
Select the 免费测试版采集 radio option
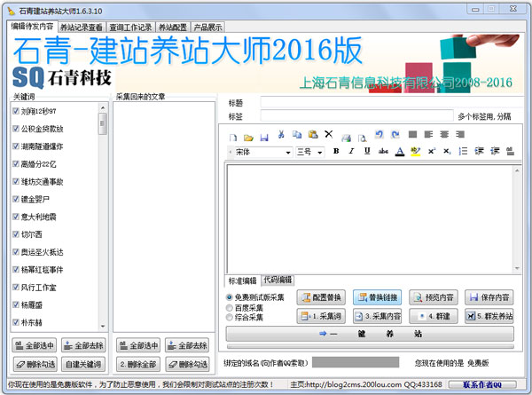click(230, 297)
